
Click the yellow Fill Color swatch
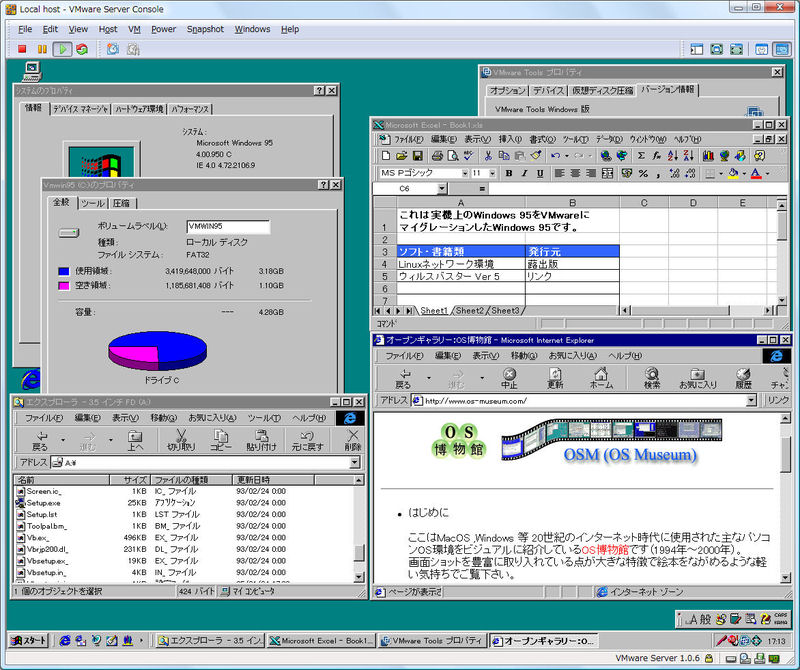[734, 173]
